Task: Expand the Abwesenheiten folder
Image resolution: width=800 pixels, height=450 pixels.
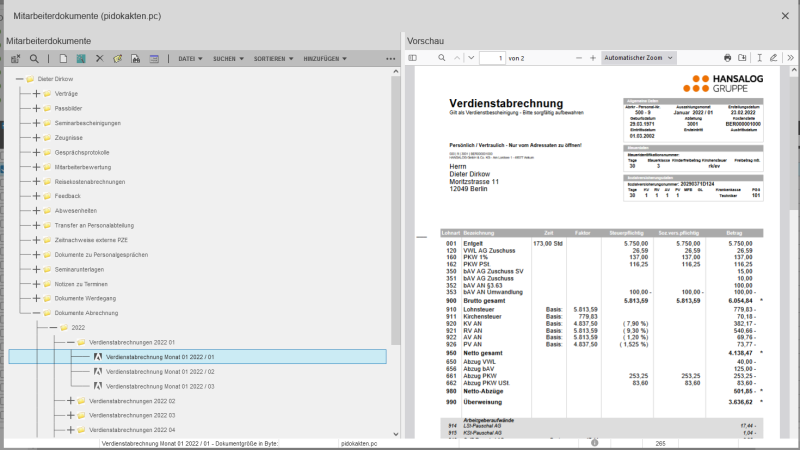Action: [36, 210]
